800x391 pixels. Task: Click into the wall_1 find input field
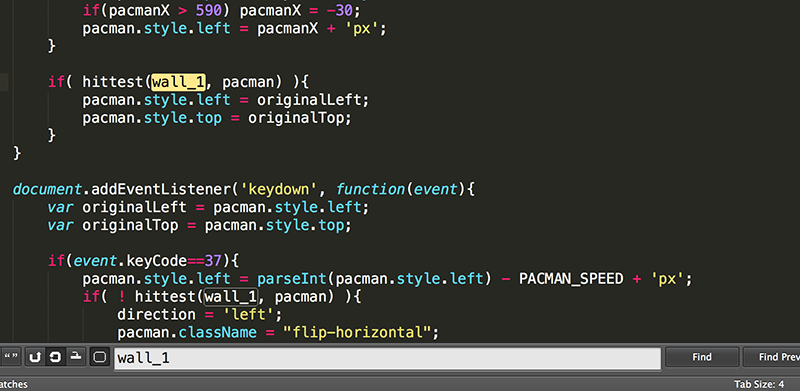387,358
